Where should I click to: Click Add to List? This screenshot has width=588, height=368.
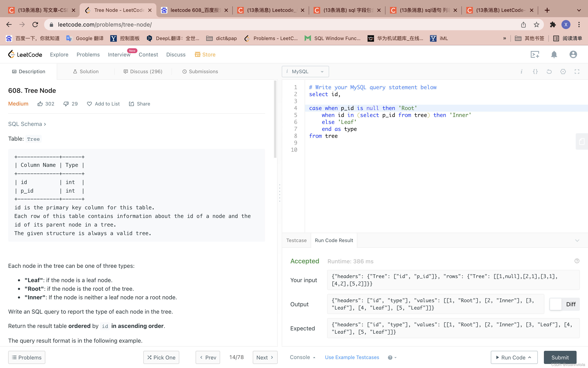coord(103,104)
